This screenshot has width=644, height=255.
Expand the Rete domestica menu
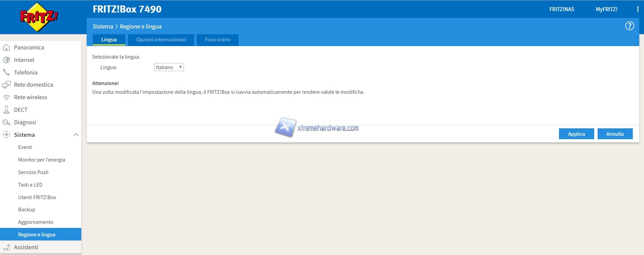(x=33, y=85)
